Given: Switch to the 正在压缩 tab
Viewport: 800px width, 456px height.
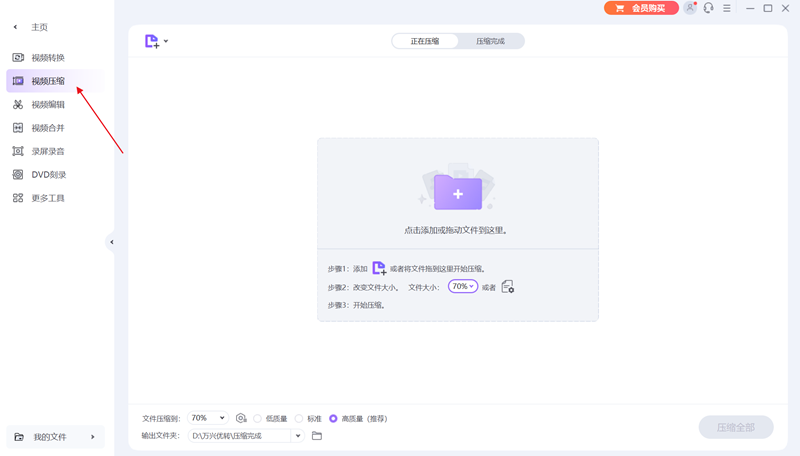Looking at the screenshot, I should 425,41.
